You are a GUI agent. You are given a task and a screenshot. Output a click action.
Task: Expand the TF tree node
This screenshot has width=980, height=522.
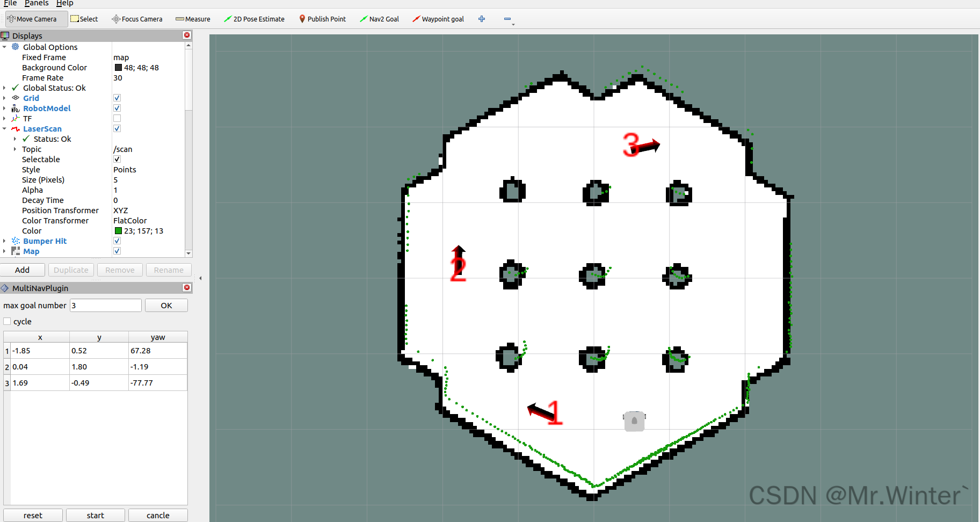(4, 118)
